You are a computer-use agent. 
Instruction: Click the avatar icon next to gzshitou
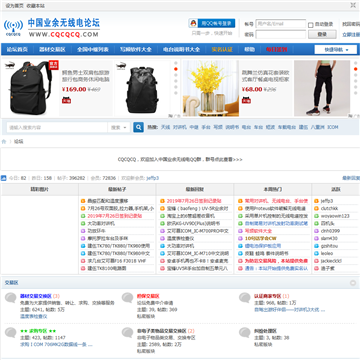tap(317, 246)
